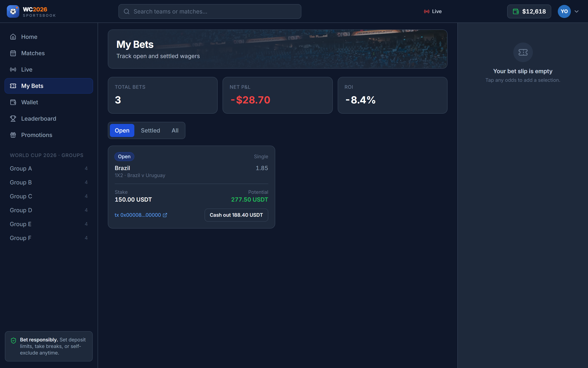The width and height of the screenshot is (588, 368).
Task: Click the 1X2 · Brazil v Uruguay text
Action: pyautogui.click(x=140, y=175)
